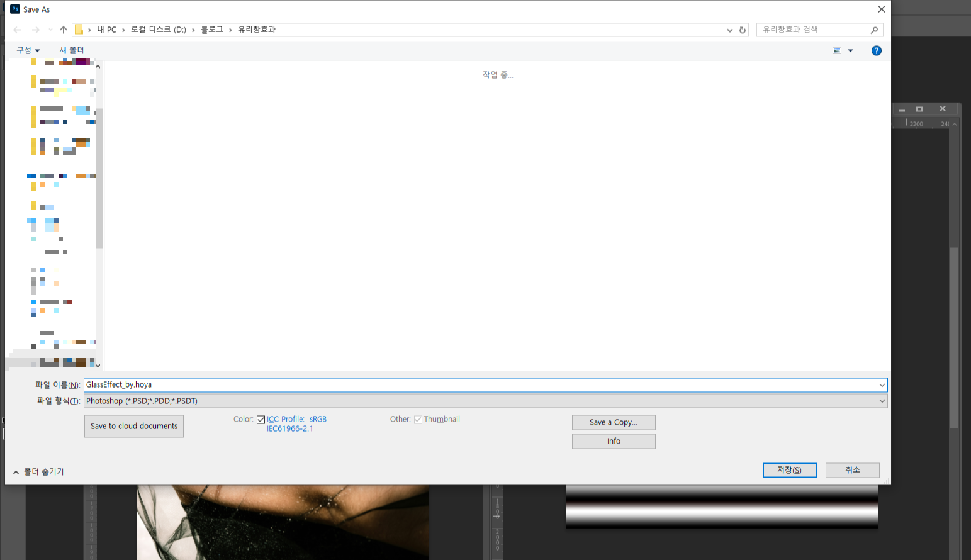
Task: Open the help question mark icon
Action: [876, 50]
